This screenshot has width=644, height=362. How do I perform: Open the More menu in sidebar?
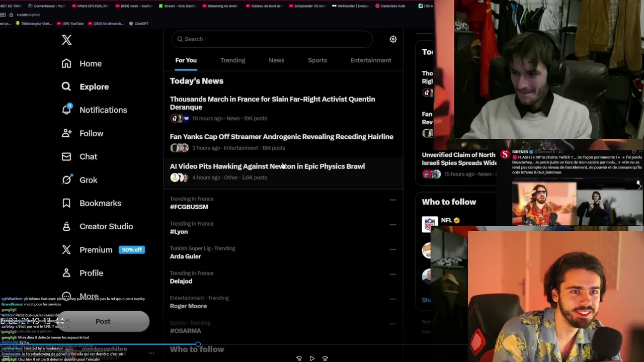(80, 296)
